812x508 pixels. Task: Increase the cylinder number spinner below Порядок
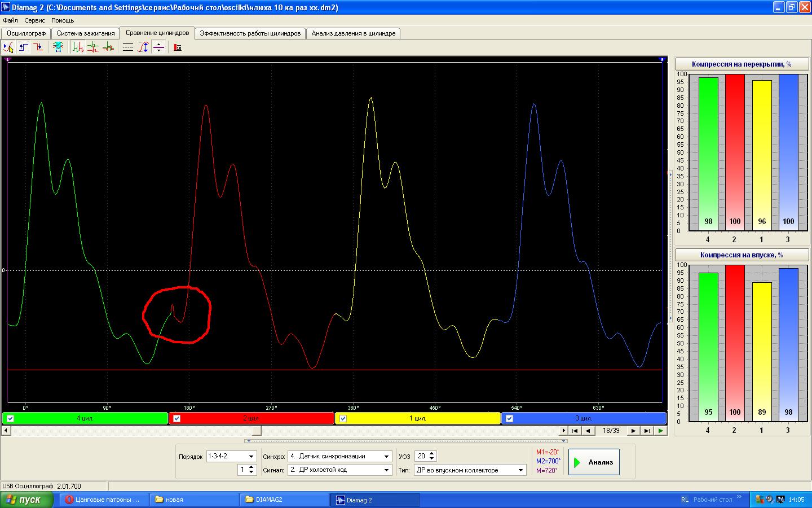(x=251, y=467)
